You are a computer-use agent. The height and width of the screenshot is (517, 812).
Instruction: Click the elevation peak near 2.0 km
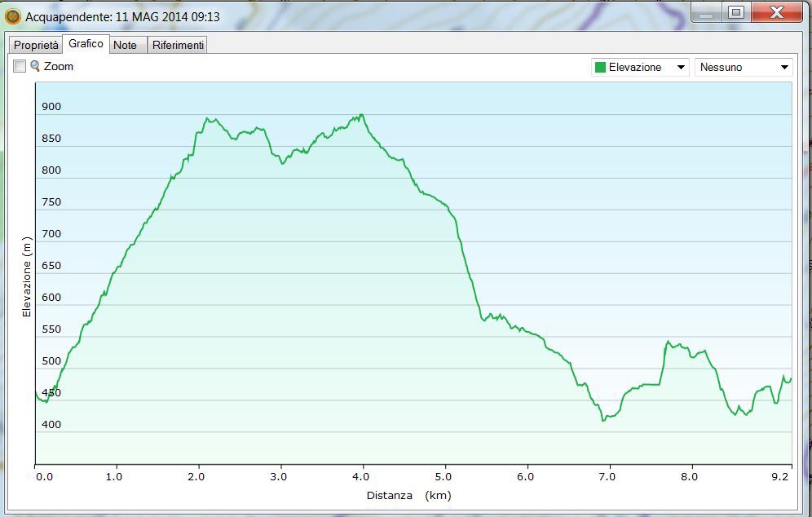click(x=206, y=119)
